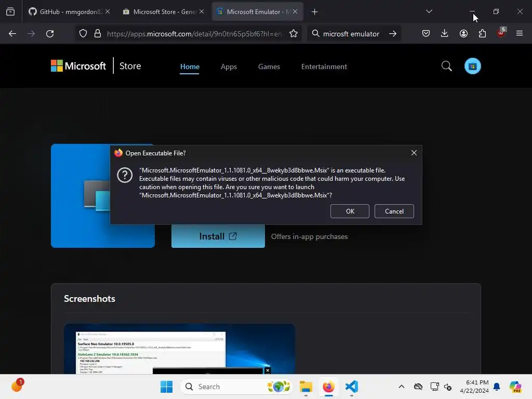Bookmark this page with the star icon

point(294,34)
